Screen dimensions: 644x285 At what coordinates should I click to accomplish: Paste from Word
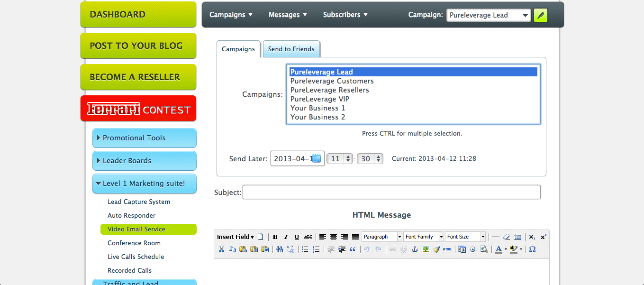coord(265,249)
